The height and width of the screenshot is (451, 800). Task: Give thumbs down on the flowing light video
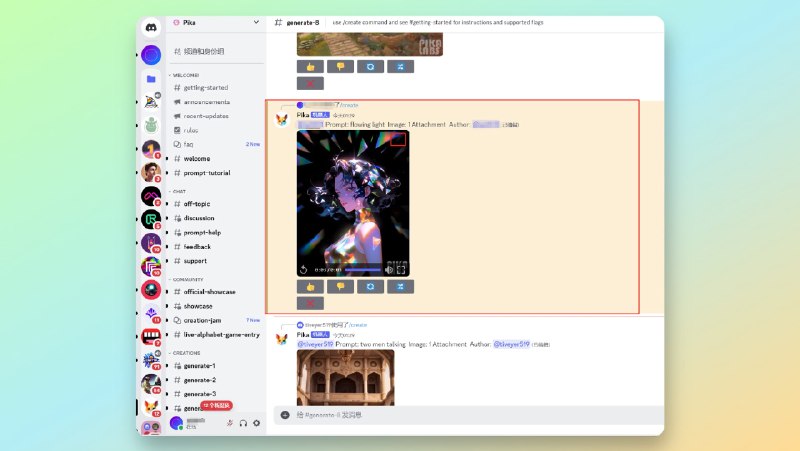(340, 287)
